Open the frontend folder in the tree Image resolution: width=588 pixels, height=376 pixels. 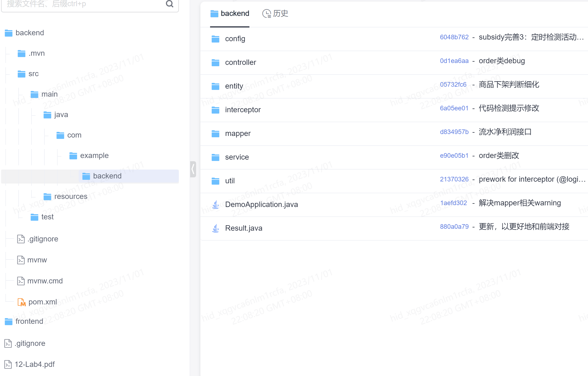tap(29, 321)
